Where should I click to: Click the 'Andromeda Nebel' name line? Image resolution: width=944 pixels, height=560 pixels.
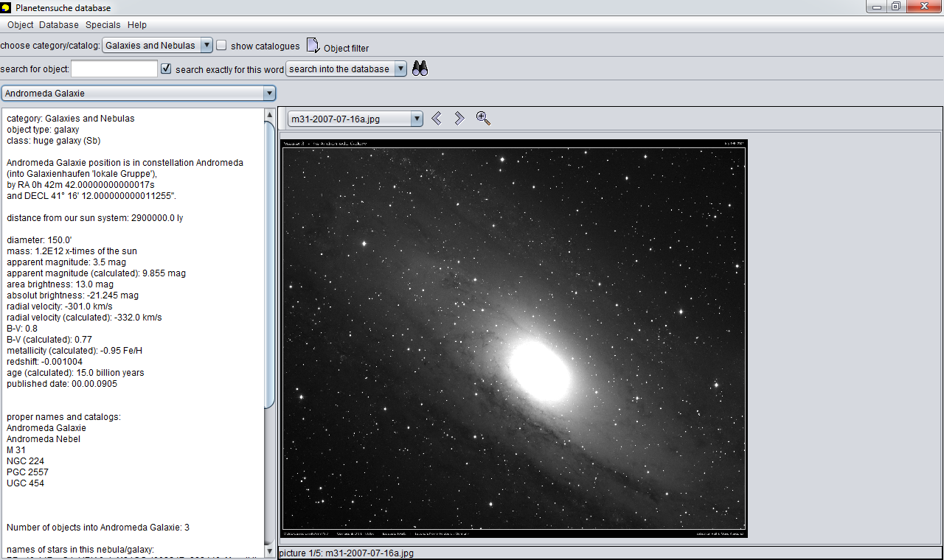(44, 439)
